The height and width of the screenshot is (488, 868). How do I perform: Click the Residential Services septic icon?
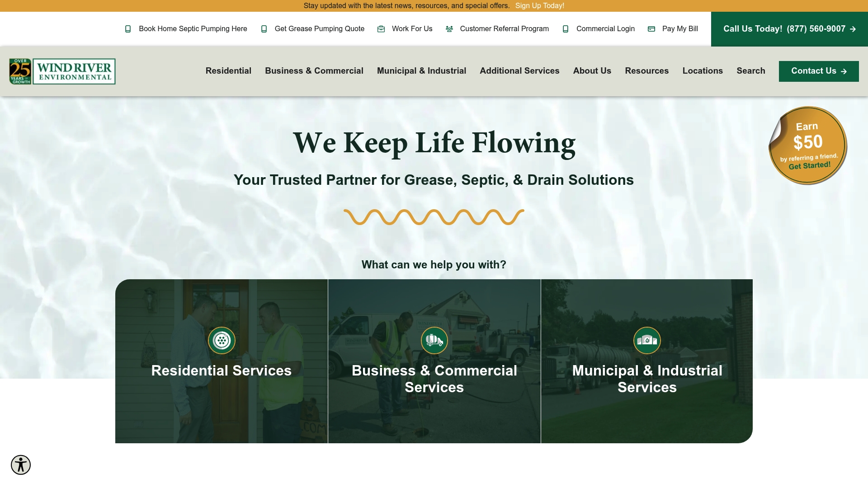[x=222, y=340]
